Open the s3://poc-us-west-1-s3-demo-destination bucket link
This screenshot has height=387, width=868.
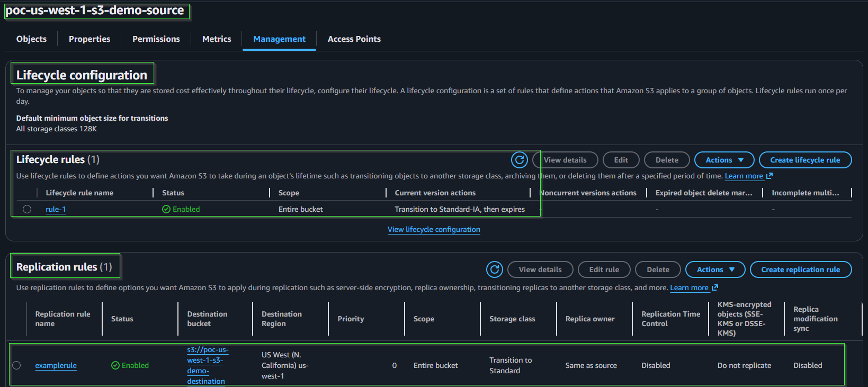[x=207, y=365]
